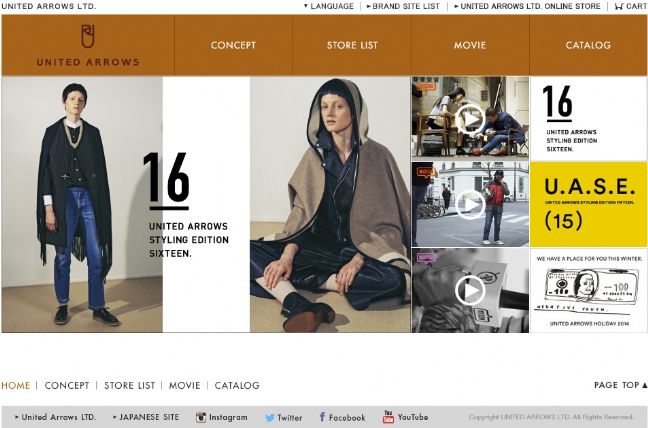This screenshot has width=648, height=428.
Task: Play the black-and-white tag video
Action: (470, 290)
